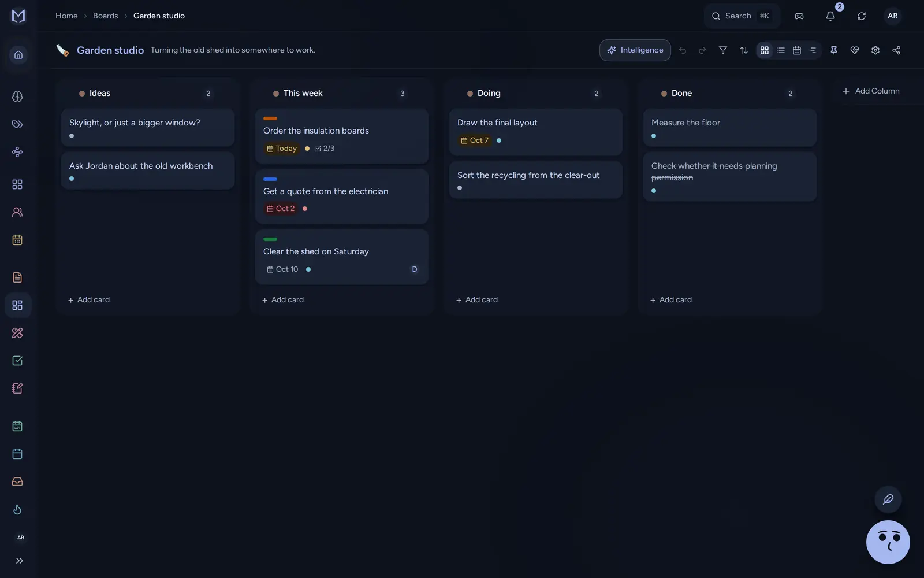Click the refresh sync icon in top bar

(861, 16)
